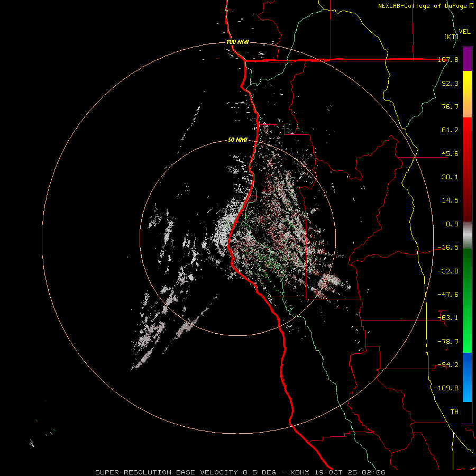Pick the gray near-zero segment of the color bar
Image resolution: width=476 pixels, height=476 pixels.
tap(467, 235)
